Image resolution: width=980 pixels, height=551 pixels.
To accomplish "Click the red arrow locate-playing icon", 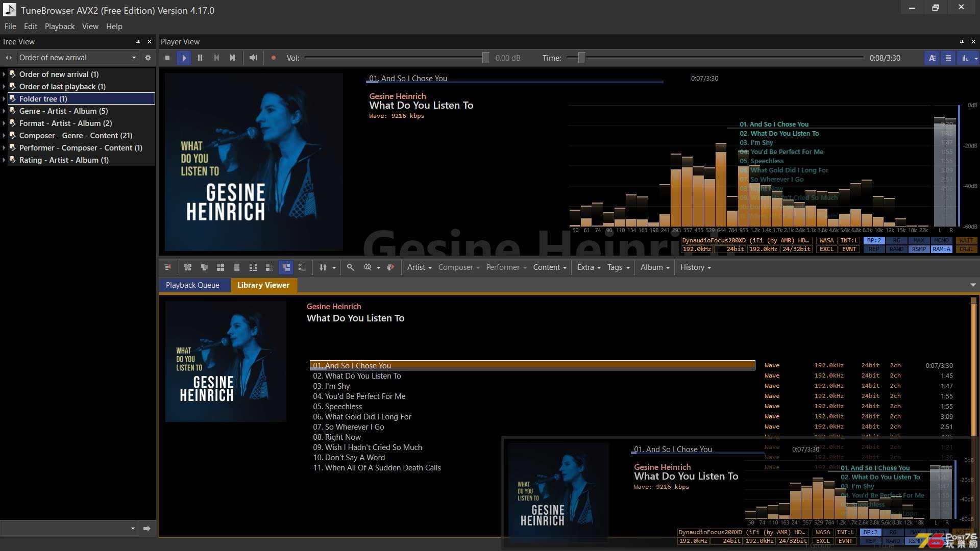I will 390,267.
